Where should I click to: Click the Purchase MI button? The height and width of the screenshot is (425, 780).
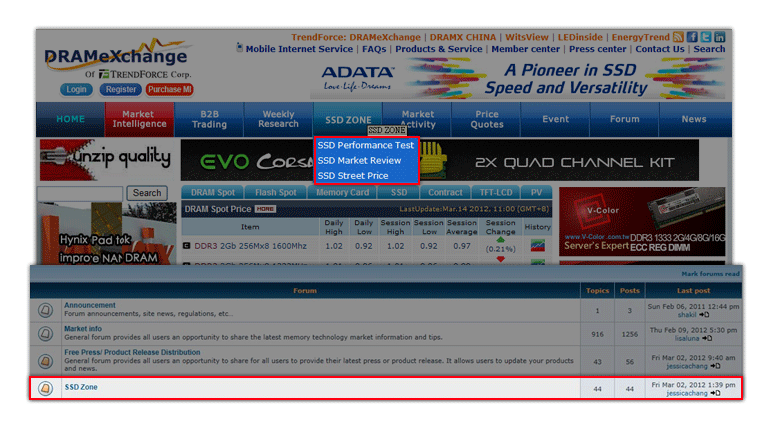pyautogui.click(x=170, y=90)
